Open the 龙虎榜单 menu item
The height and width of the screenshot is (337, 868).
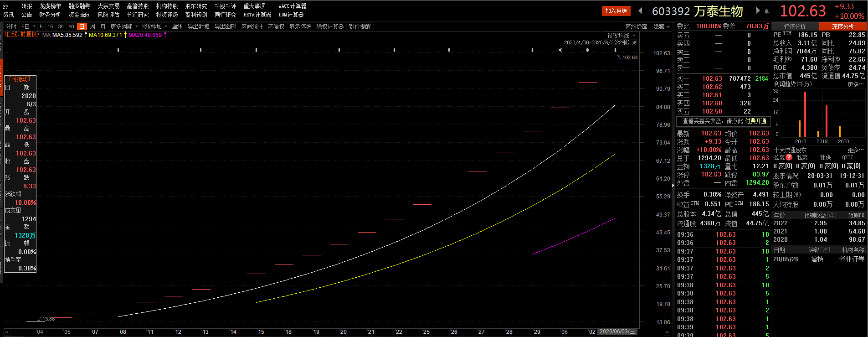tap(50, 6)
